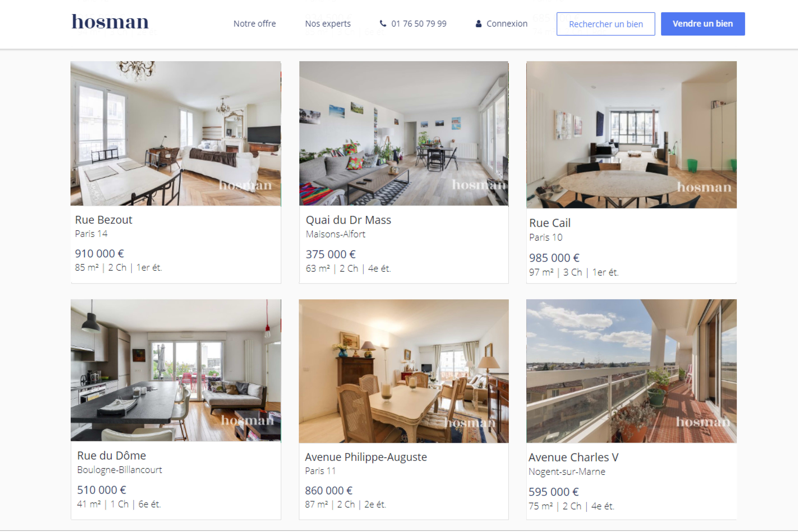Open the Nos experts menu item

[328, 24]
